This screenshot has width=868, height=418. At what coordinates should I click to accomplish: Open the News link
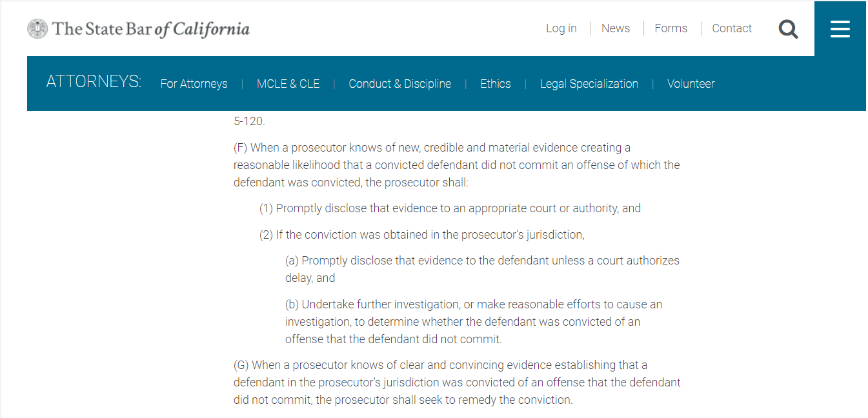[x=615, y=28]
